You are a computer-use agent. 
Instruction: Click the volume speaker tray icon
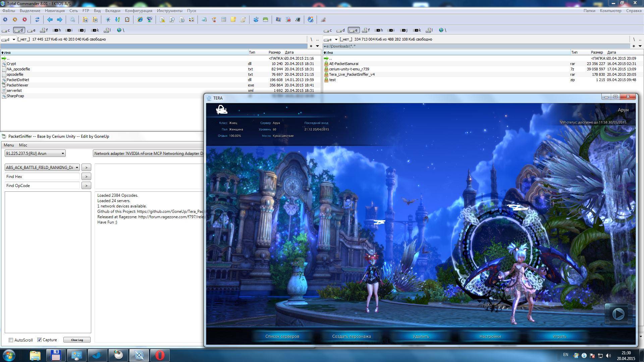[x=608, y=355]
